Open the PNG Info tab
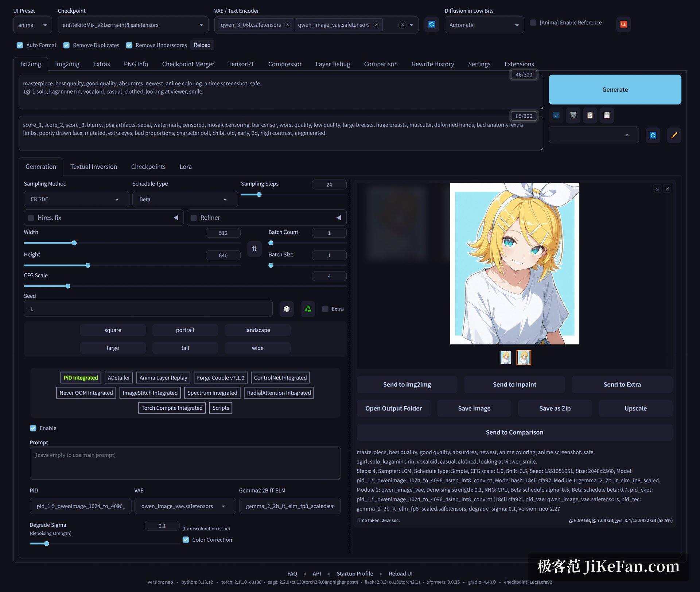 pos(136,64)
